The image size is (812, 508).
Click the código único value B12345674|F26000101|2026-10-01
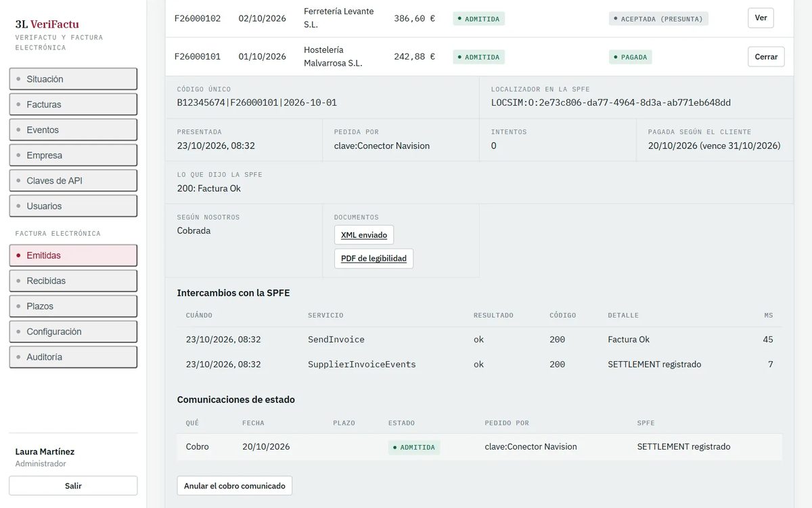[x=257, y=103]
